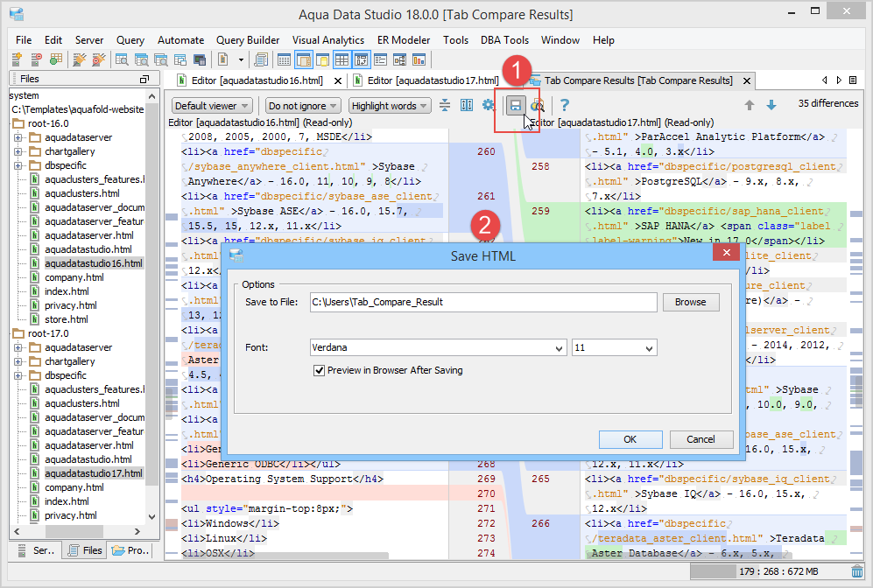Viewport: 873px width, 588px height.
Task: Click the synchronize scrolling columns icon
Action: pyautogui.click(x=467, y=106)
